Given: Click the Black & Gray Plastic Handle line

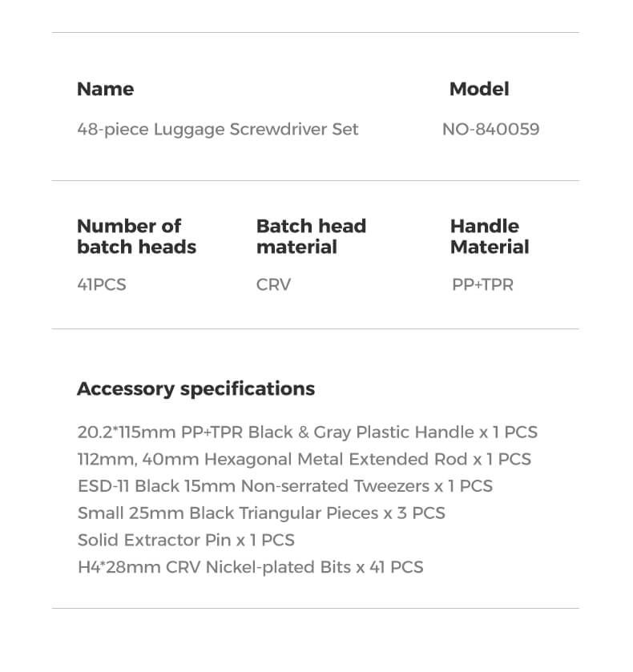Looking at the screenshot, I should 307,433.
